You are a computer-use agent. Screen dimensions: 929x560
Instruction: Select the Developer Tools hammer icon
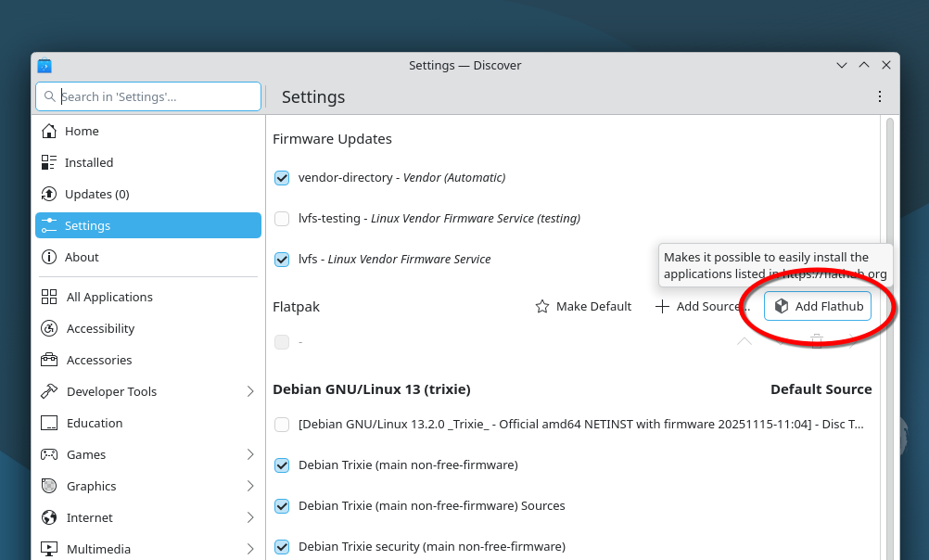pos(49,391)
